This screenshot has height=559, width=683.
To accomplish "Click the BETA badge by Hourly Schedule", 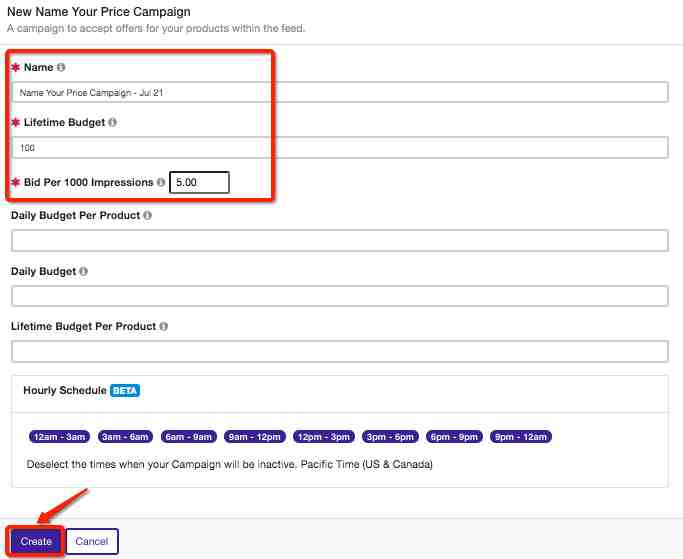I will click(x=125, y=390).
